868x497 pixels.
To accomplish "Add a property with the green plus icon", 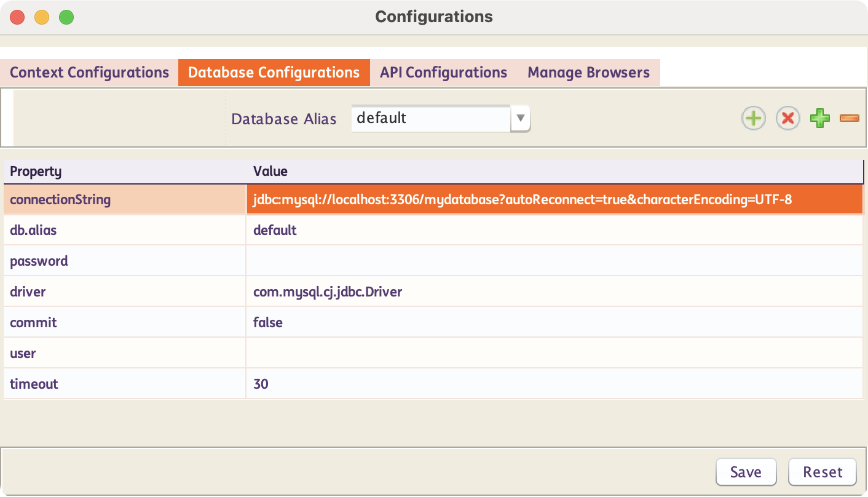I will 819,118.
